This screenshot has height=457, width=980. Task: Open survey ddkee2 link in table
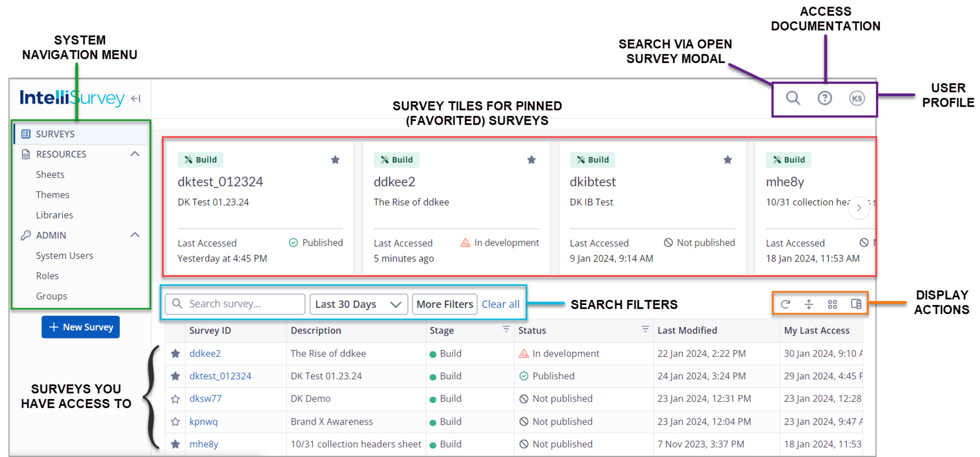pyautogui.click(x=205, y=353)
